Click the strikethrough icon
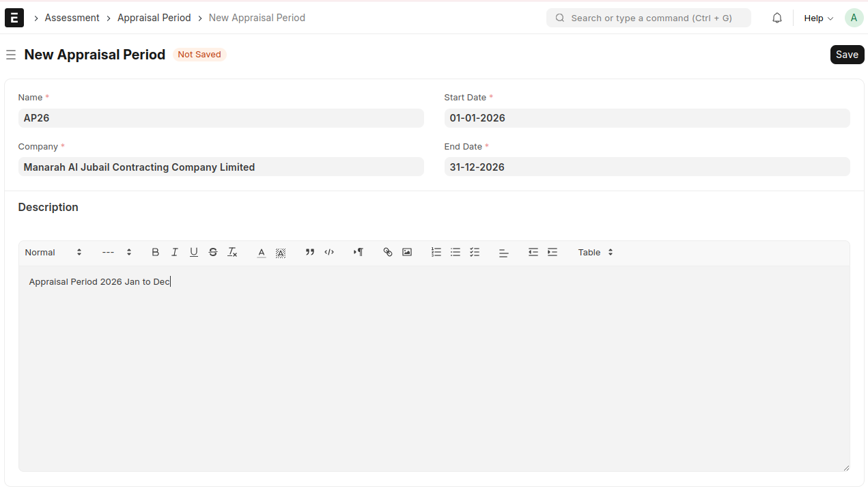This screenshot has width=868, height=491. click(x=213, y=252)
